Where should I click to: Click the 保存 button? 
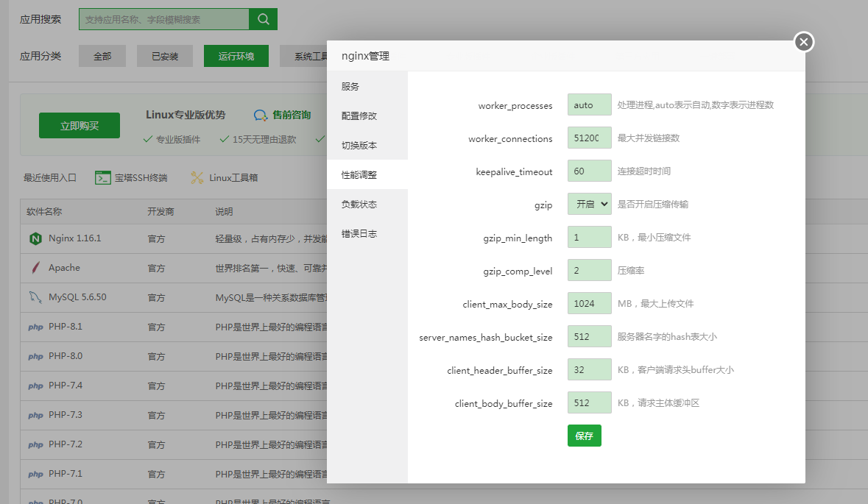pos(584,436)
